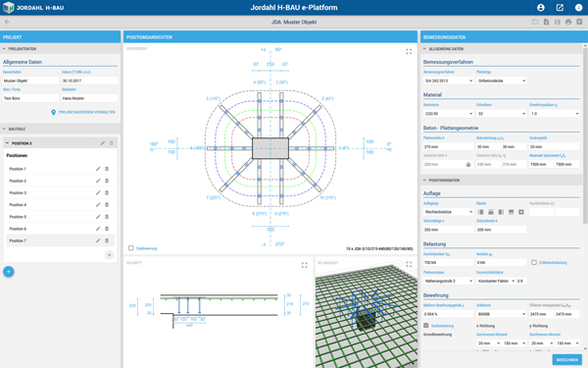The height and width of the screenshot is (368, 588).
Task: Open the user account icon in header
Action: pos(540,8)
